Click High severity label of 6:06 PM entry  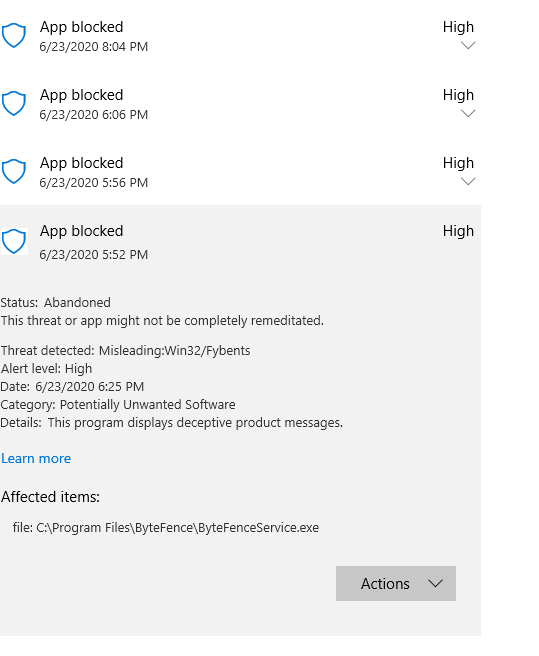point(458,95)
